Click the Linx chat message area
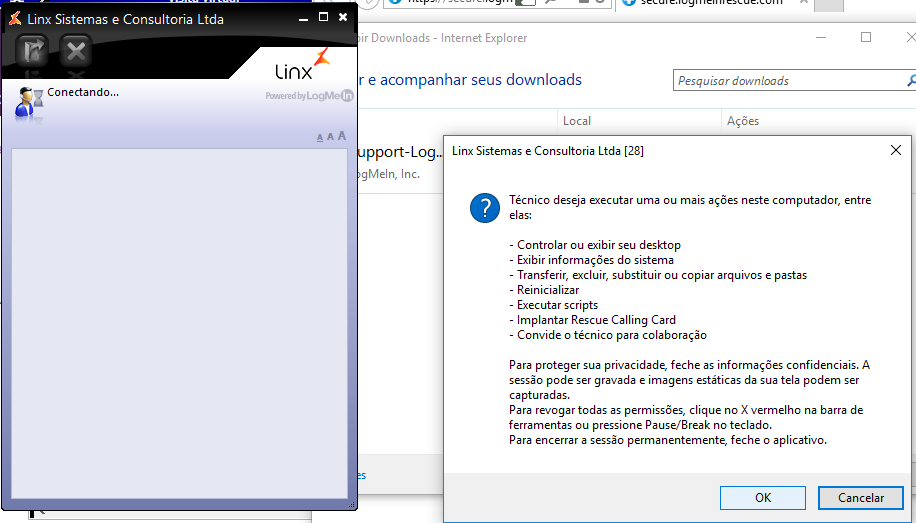The image size is (916, 523). [x=179, y=323]
